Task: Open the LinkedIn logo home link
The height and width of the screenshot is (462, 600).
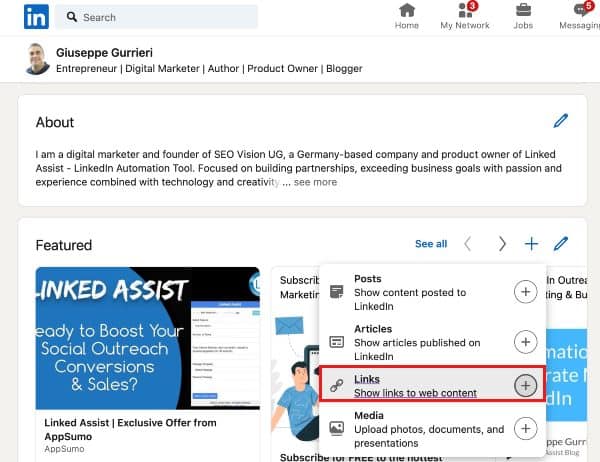Action: click(x=36, y=17)
